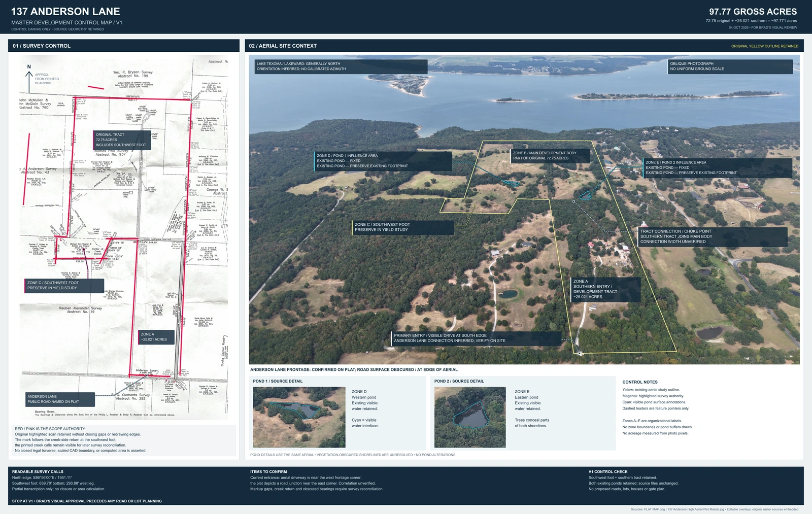Open the Pond 1 source detail thumbnail
812x514 pixels.
(299, 417)
